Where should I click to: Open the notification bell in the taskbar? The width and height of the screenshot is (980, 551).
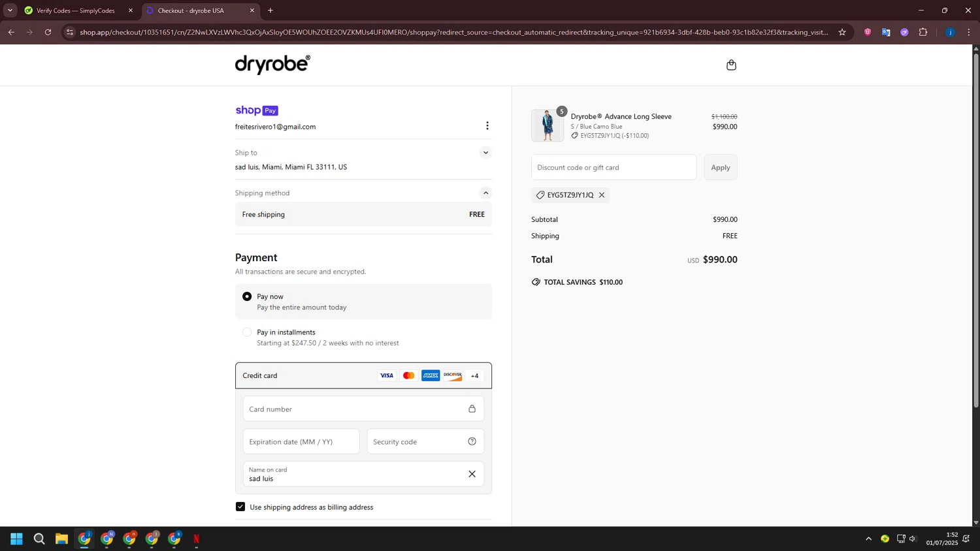click(x=966, y=539)
